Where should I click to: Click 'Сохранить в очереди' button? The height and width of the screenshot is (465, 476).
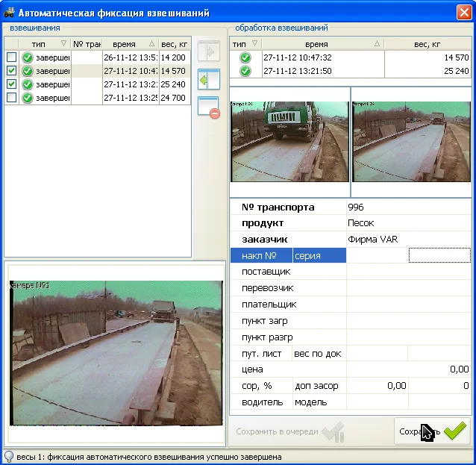point(288,431)
